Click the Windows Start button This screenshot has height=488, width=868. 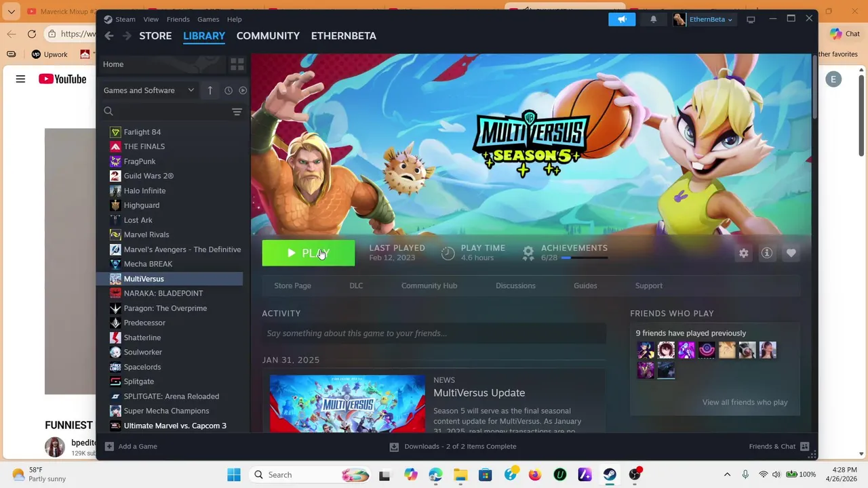pyautogui.click(x=234, y=474)
